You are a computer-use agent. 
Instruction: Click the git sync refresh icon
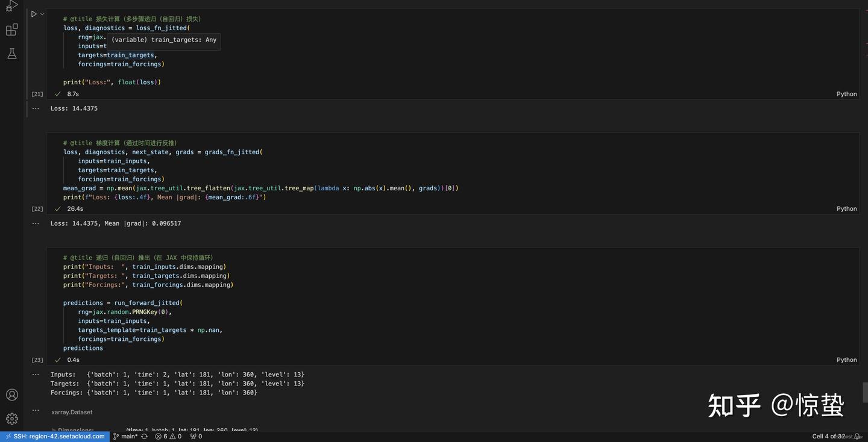click(x=144, y=435)
